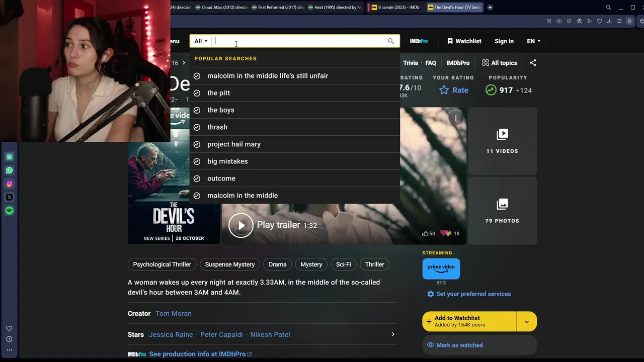Open the 11 Videos tile
Image resolution: width=644 pixels, height=362 pixels.
point(502,141)
